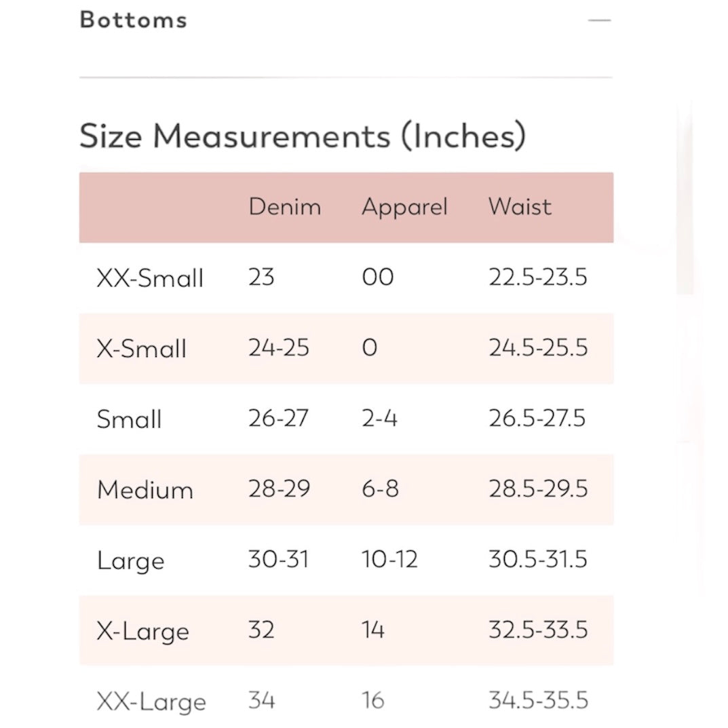Image resolution: width=728 pixels, height=728 pixels.
Task: Select the Apparel column header
Action: coord(404,207)
